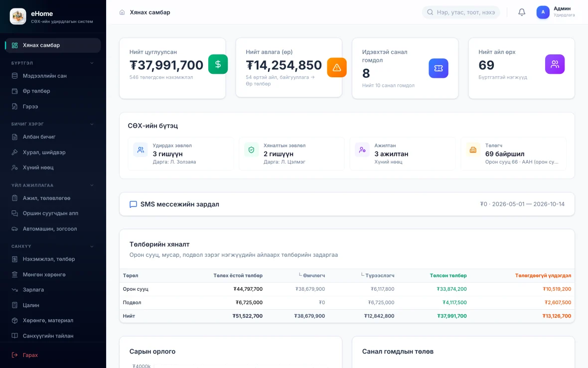Collapse the САНХҮҮ sidebar section
Image resolution: width=588 pixels, height=368 pixels.
click(92, 246)
